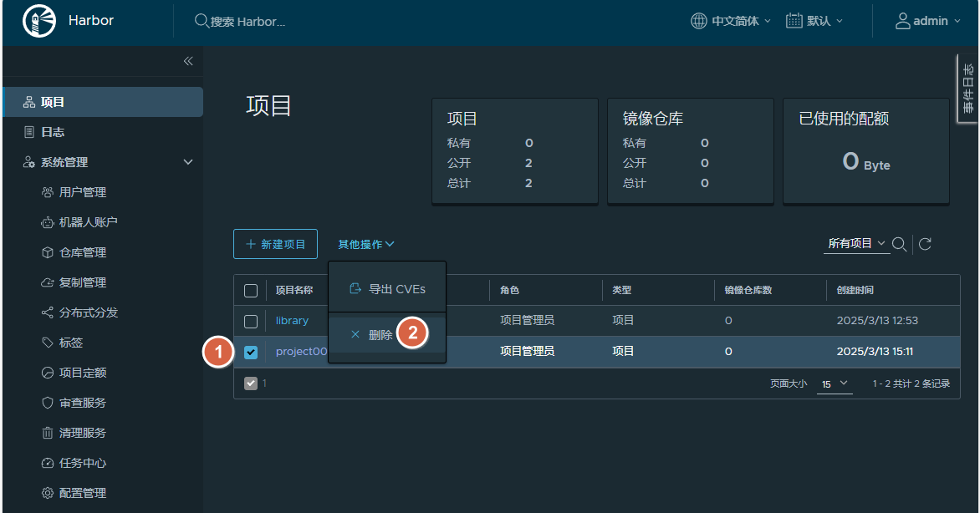
Task: Click the 已使用的配额 card title
Action: (844, 119)
